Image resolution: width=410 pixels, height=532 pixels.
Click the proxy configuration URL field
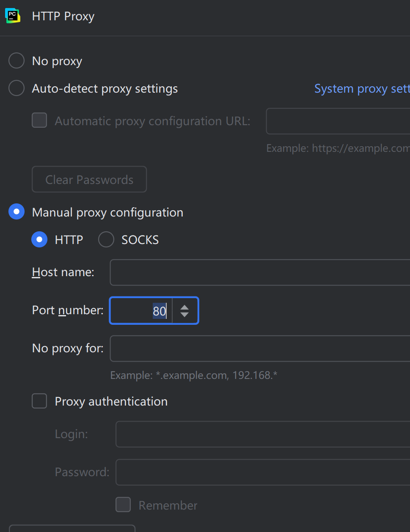pos(338,121)
